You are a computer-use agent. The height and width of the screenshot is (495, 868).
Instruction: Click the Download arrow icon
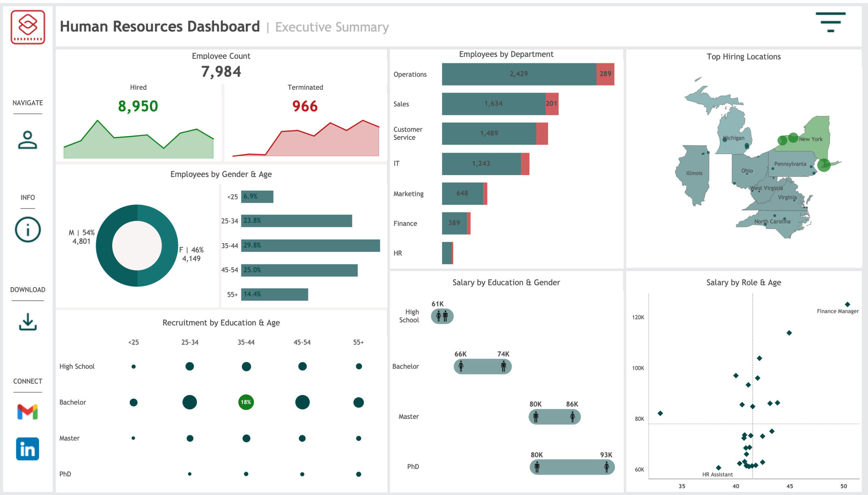pos(28,322)
